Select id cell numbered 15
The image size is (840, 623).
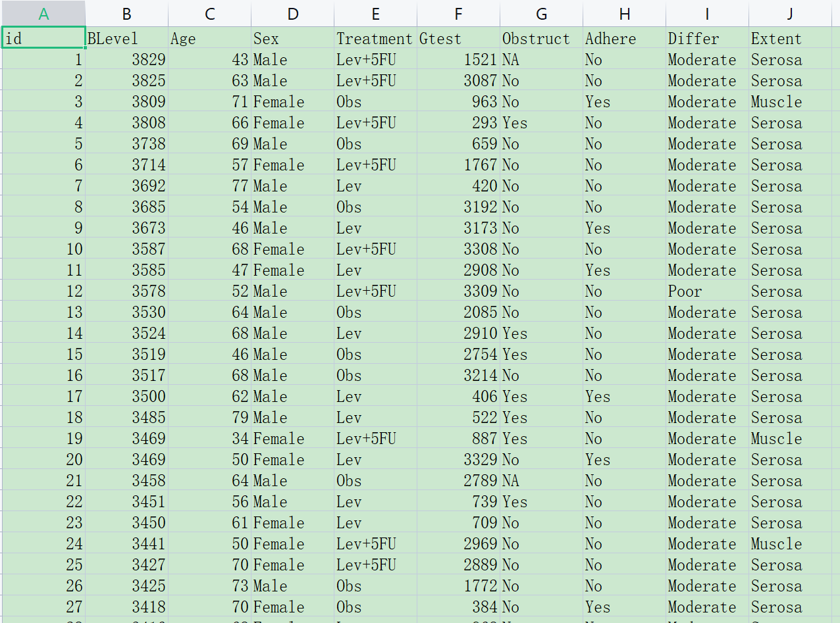43,355
